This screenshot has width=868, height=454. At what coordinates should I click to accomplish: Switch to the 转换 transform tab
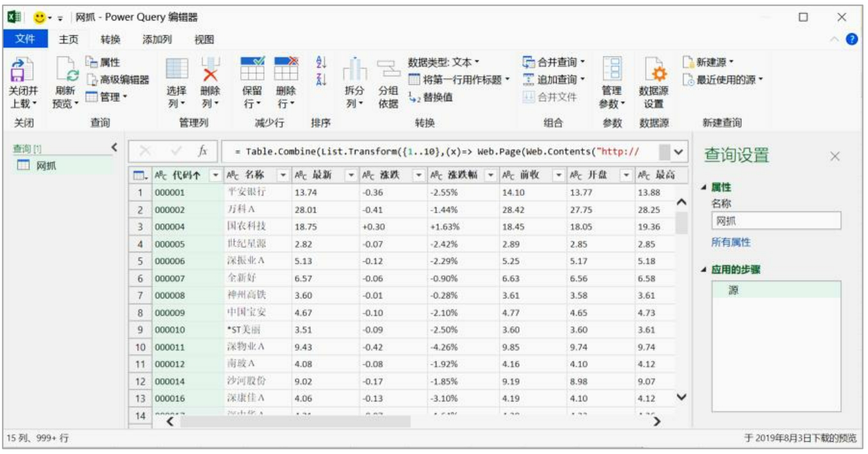pos(110,39)
